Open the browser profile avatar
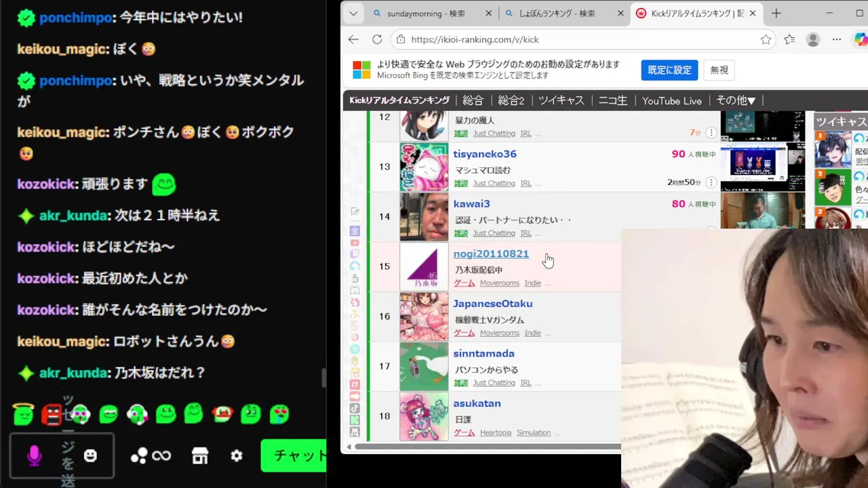This screenshot has width=868, height=488. (813, 39)
